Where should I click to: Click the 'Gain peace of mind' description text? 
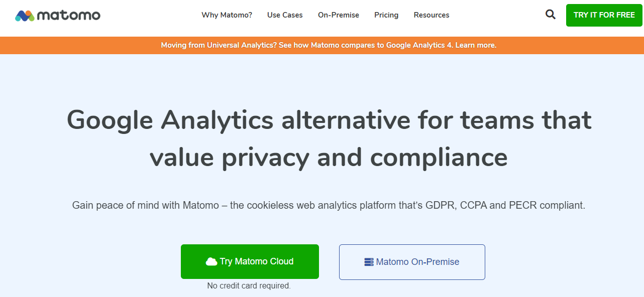tap(329, 205)
